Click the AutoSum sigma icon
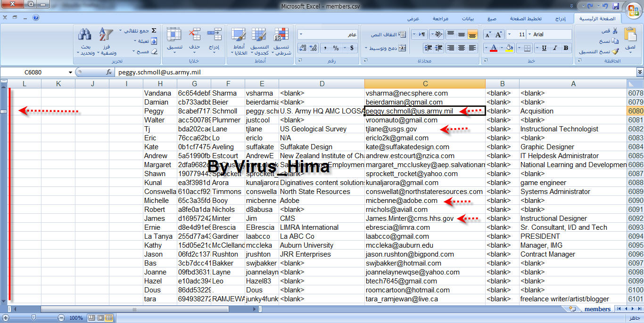 [x=154, y=30]
